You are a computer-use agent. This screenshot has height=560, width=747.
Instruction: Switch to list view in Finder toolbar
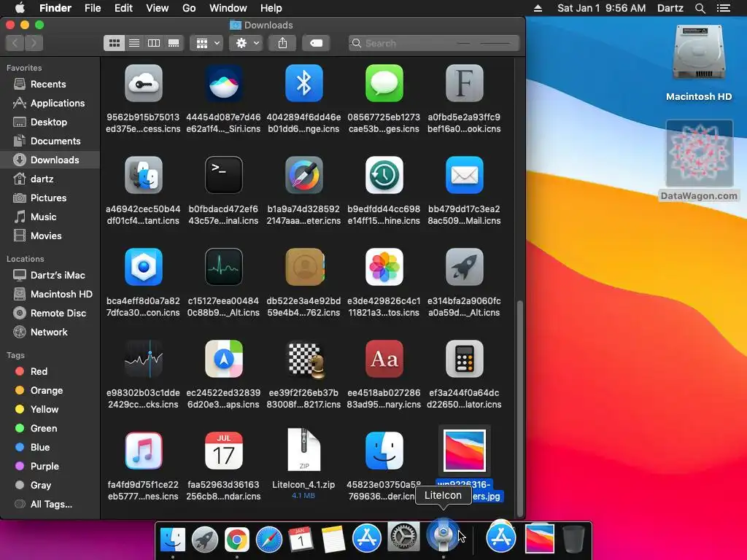(134, 43)
